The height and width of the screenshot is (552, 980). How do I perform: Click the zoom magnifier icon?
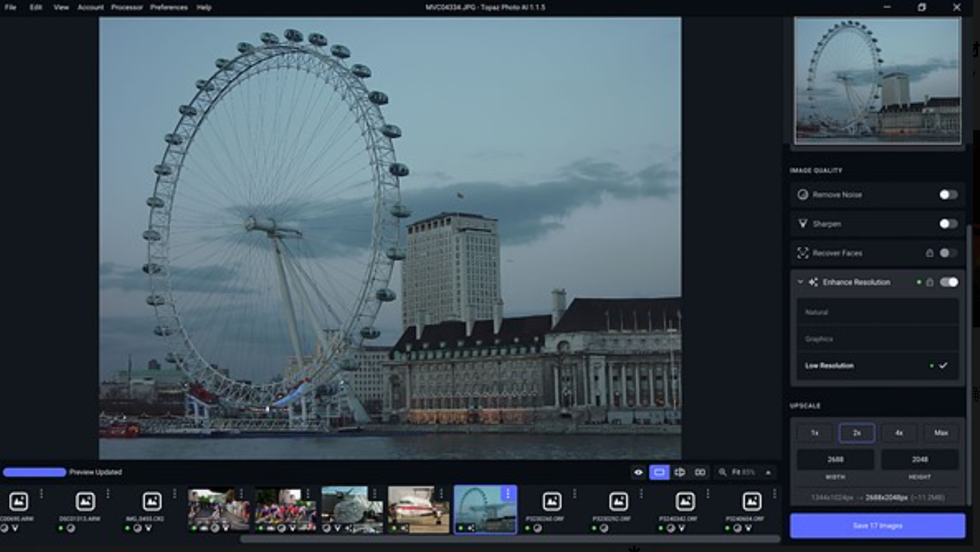pos(722,472)
